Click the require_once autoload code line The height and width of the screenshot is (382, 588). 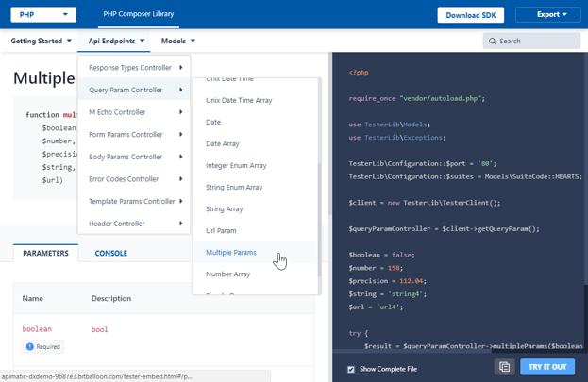[416, 99]
